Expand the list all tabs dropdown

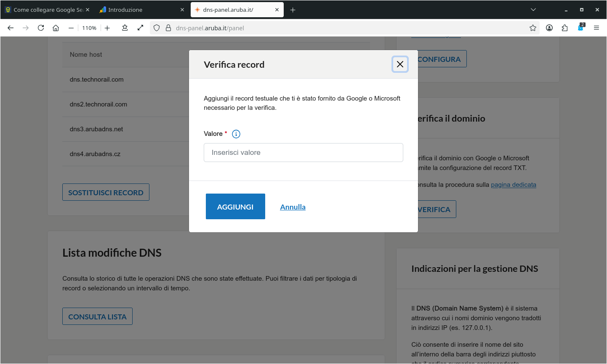coord(533,10)
